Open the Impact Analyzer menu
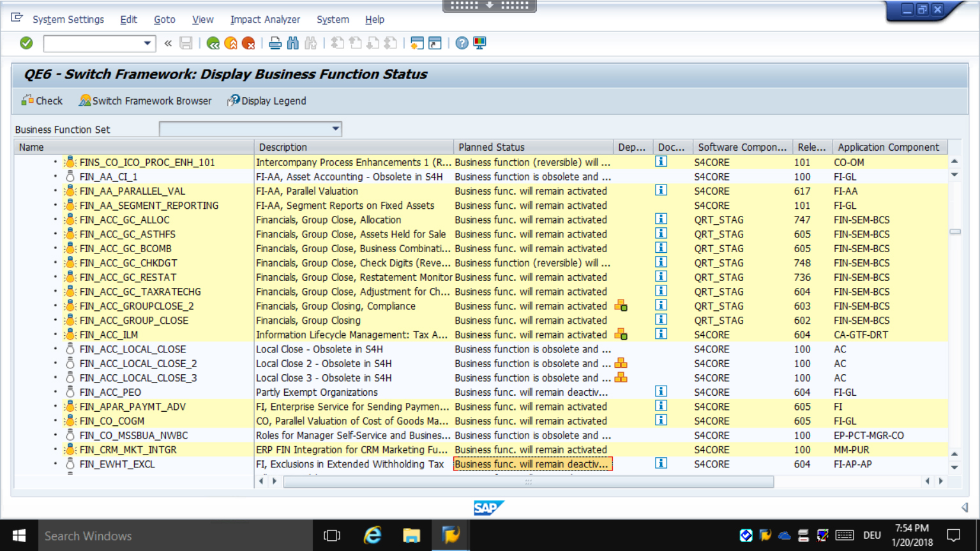Viewport: 980px width, 551px height. click(x=265, y=20)
